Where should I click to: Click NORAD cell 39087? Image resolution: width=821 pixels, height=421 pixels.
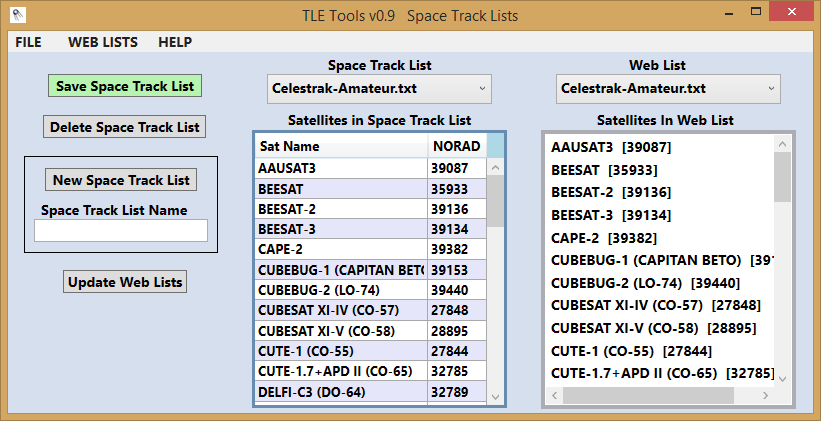pos(457,168)
